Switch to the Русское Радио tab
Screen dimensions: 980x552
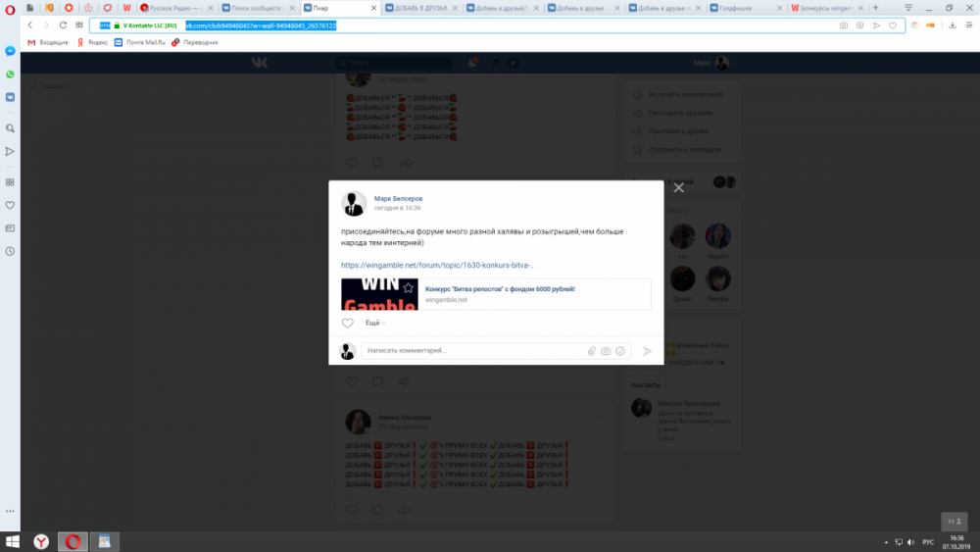pyautogui.click(x=176, y=8)
